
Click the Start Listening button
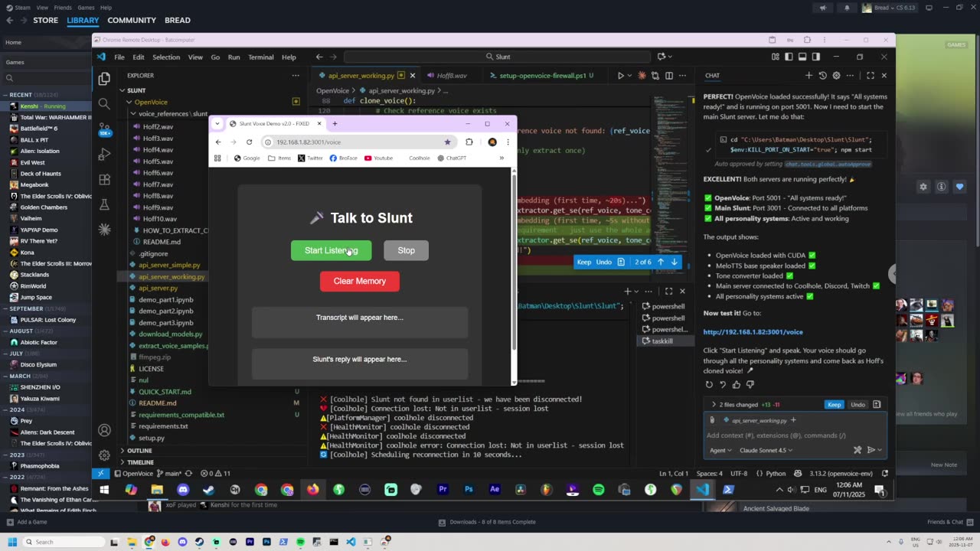(331, 250)
